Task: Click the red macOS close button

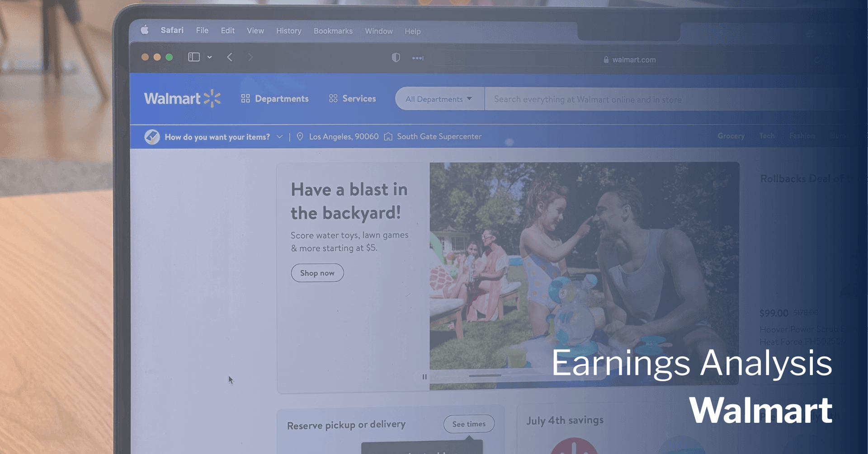Action: pos(145,57)
